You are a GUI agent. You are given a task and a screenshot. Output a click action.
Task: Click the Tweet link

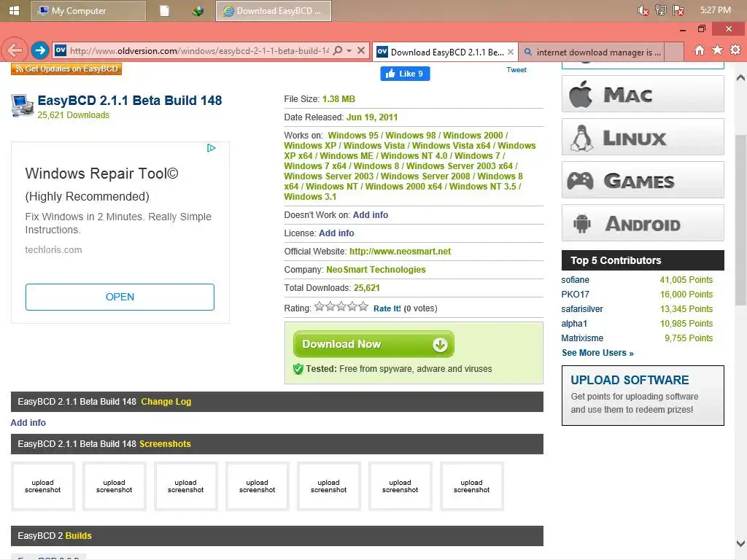pyautogui.click(x=516, y=69)
